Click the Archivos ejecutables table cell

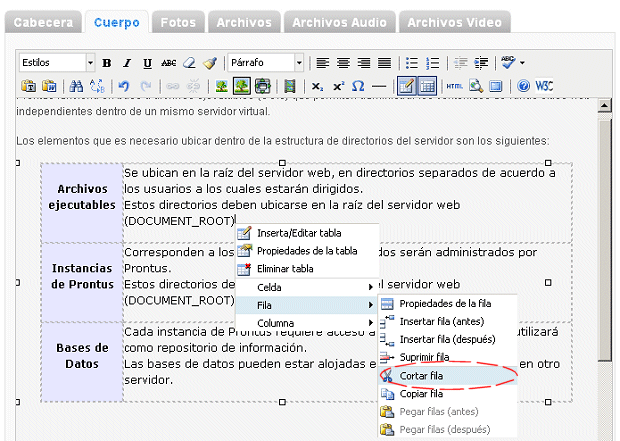[82, 203]
